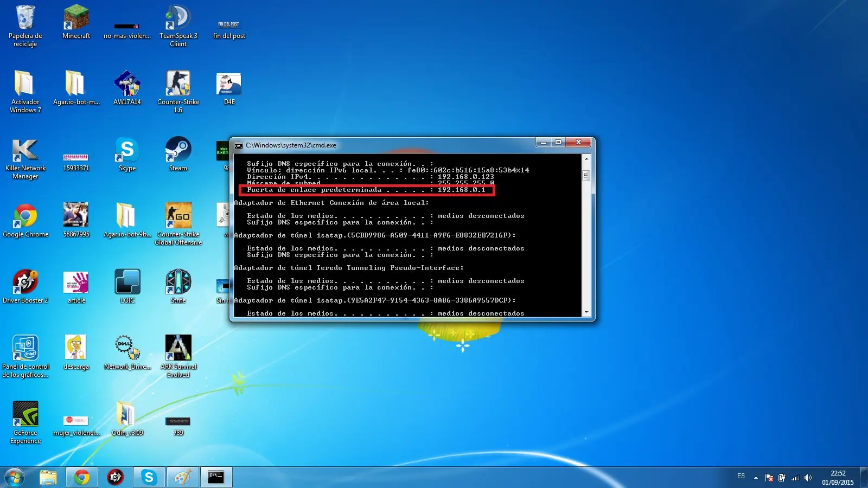Open Google Chrome desktop shortcut
Image resolution: width=868 pixels, height=488 pixels.
[25, 220]
